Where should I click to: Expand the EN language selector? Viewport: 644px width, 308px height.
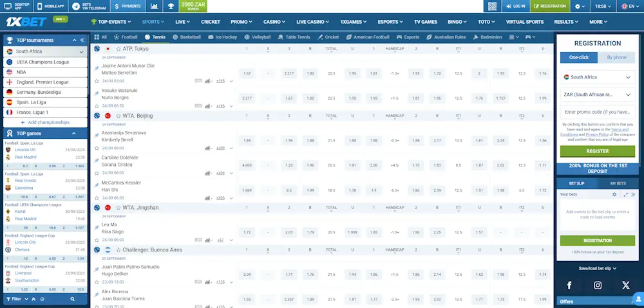(x=627, y=6)
